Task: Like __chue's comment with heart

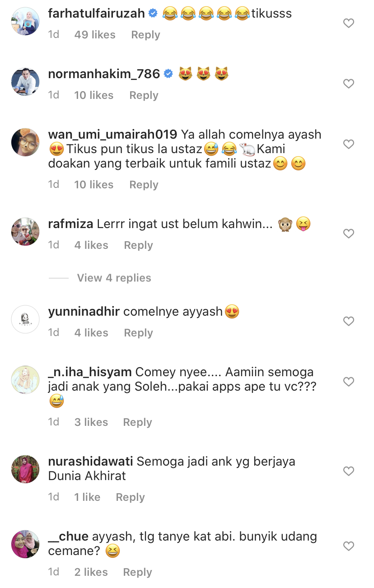Action: [x=349, y=546]
